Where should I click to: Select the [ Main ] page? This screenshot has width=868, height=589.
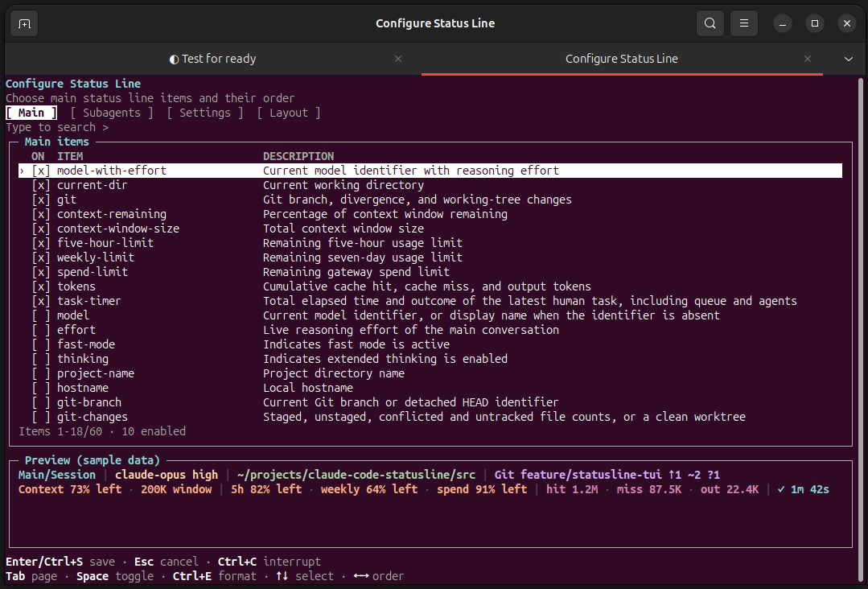tap(31, 113)
